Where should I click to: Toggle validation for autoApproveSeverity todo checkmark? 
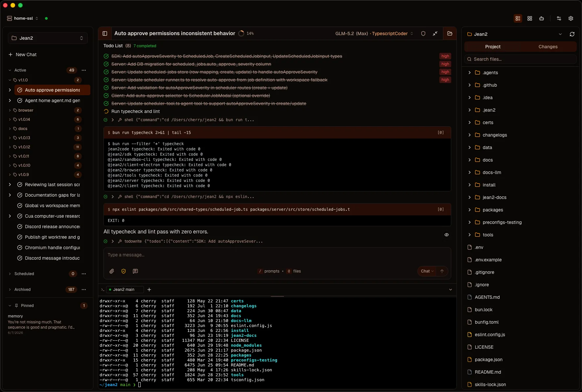tap(106, 88)
